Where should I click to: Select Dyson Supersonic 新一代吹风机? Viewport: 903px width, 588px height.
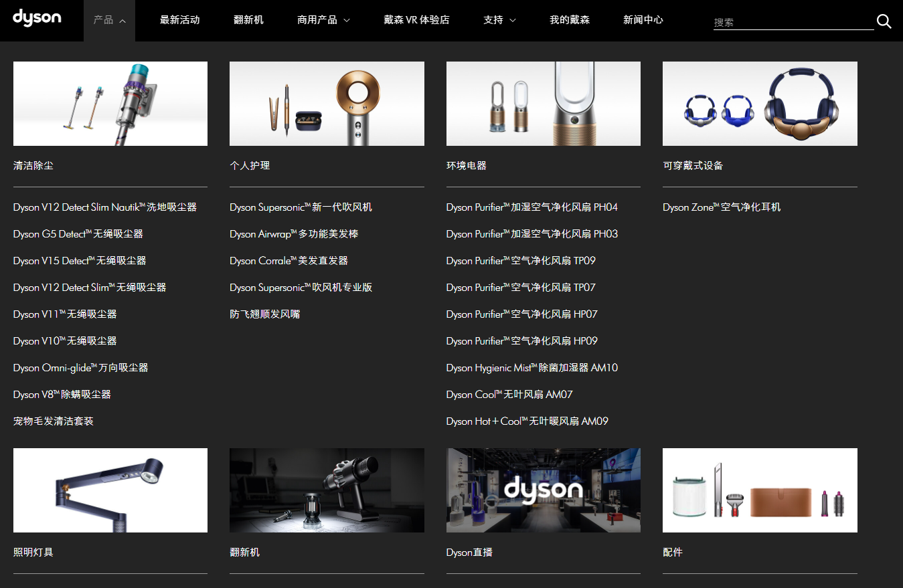pos(301,207)
